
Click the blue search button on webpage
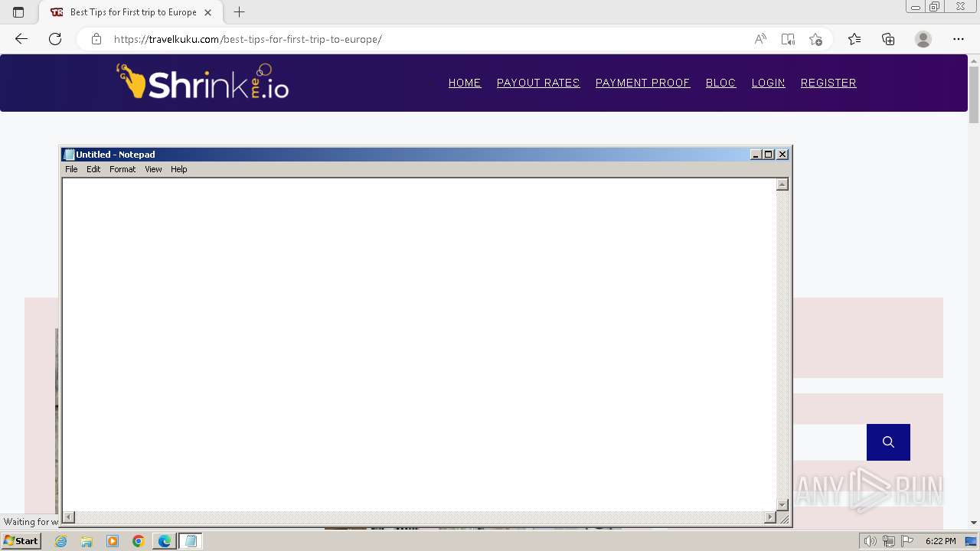(x=888, y=442)
